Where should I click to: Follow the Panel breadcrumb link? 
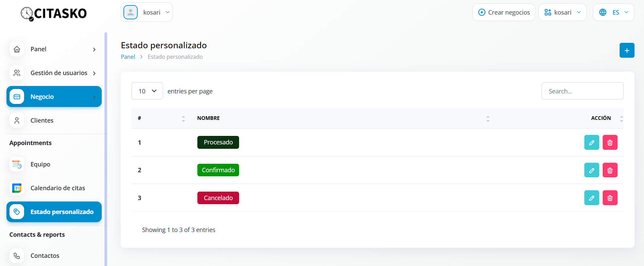coord(128,57)
